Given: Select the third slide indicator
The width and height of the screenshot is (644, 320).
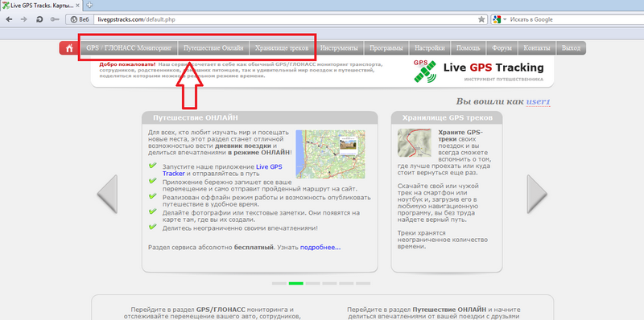Looking at the screenshot, I should tap(312, 283).
